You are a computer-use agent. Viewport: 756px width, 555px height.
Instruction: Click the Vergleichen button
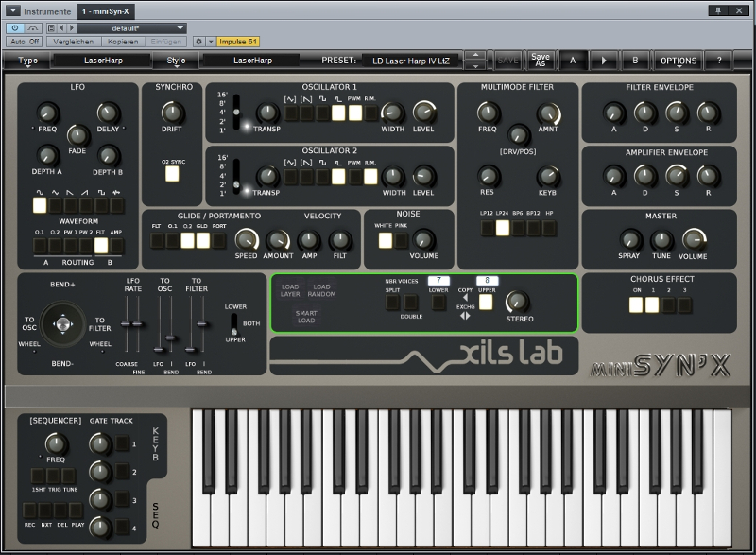(74, 42)
